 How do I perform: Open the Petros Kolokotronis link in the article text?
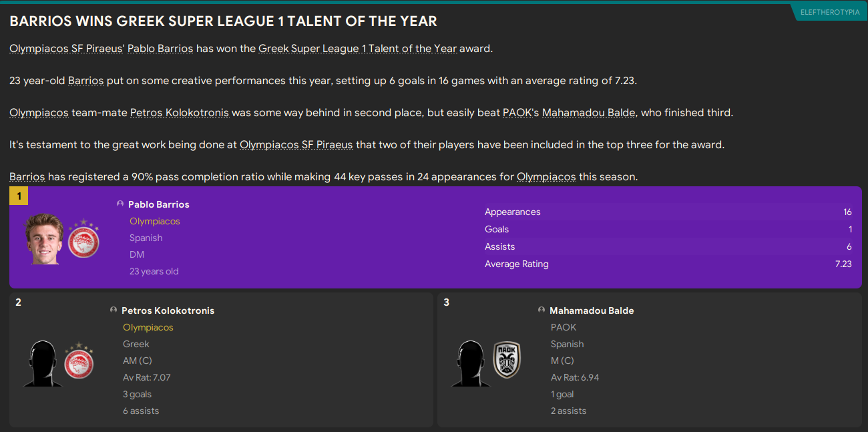[179, 113]
